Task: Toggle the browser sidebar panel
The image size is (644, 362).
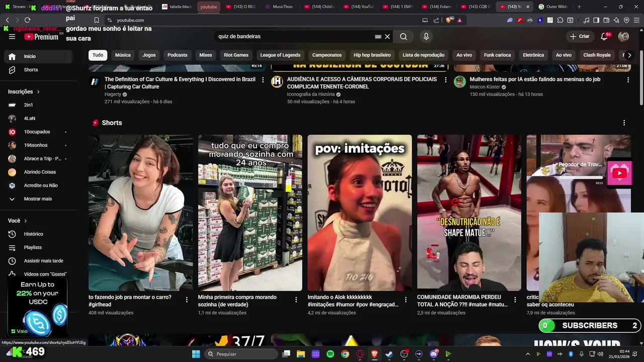Action: pos(596,20)
